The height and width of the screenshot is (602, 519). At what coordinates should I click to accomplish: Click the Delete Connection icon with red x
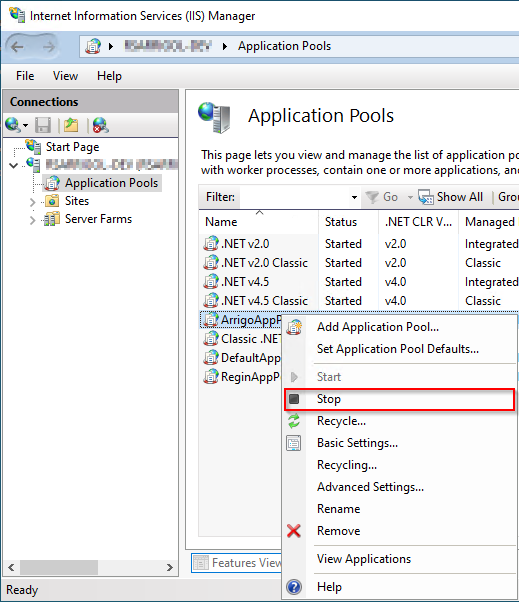(x=101, y=125)
